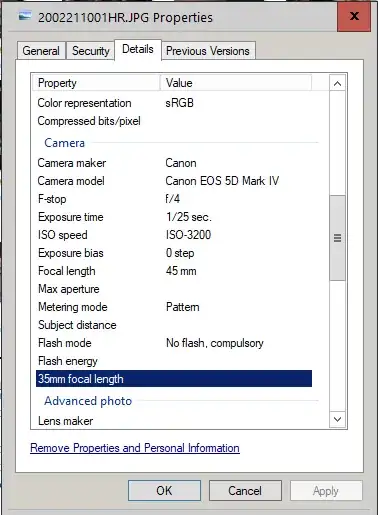Click the value Canon EOS 5D Mark IV

pos(222,181)
